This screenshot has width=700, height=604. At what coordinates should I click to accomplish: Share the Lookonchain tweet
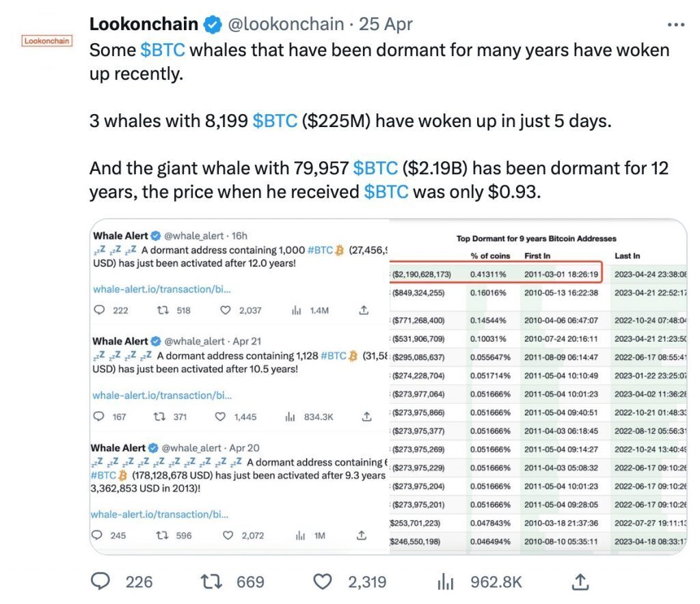click(x=580, y=582)
